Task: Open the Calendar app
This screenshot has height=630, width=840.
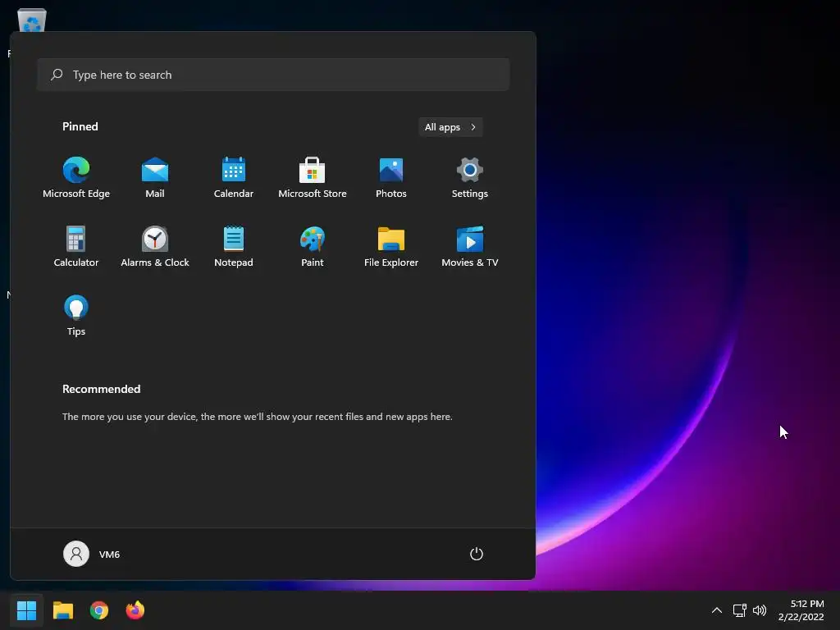Action: [234, 178]
